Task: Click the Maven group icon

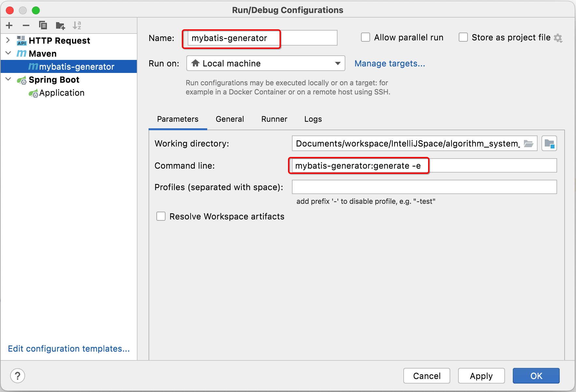Action: tap(22, 53)
